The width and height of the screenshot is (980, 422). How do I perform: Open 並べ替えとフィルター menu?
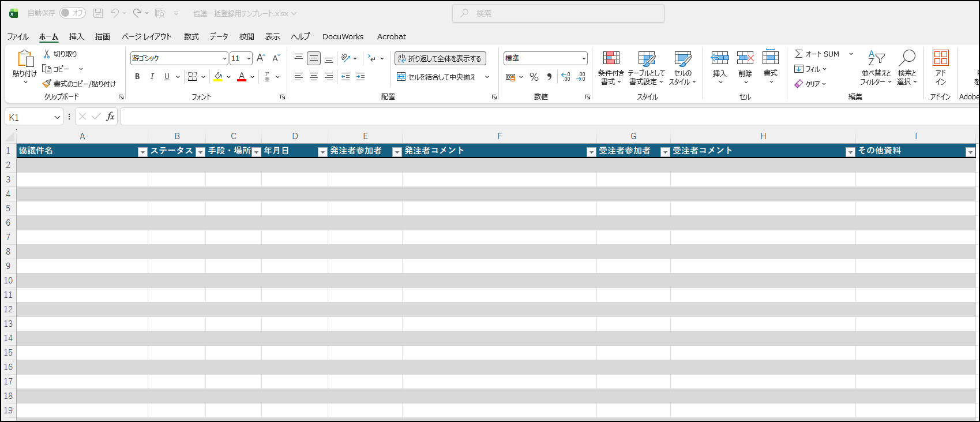pyautogui.click(x=876, y=68)
